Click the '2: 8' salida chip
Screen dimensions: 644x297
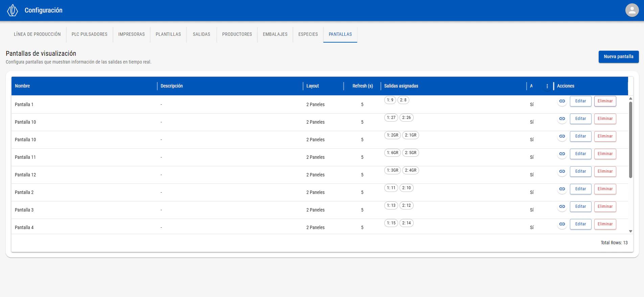[x=403, y=100]
